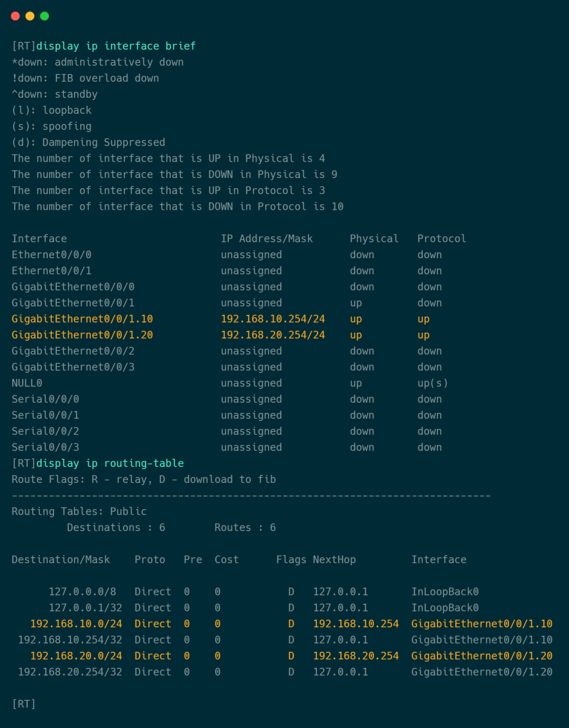
Task: Click the destination 127.0.0.0/8
Action: (83, 591)
